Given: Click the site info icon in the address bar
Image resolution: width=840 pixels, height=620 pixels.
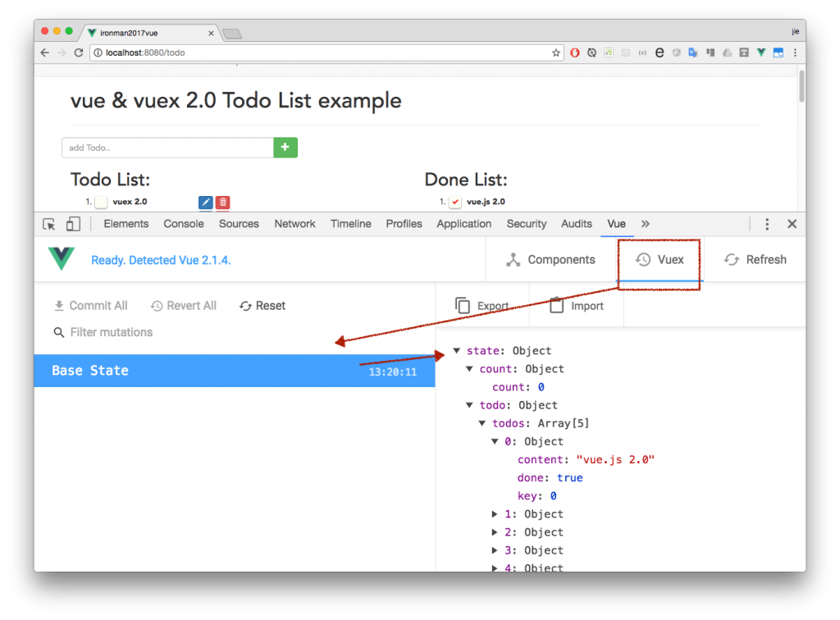Looking at the screenshot, I should [x=98, y=52].
